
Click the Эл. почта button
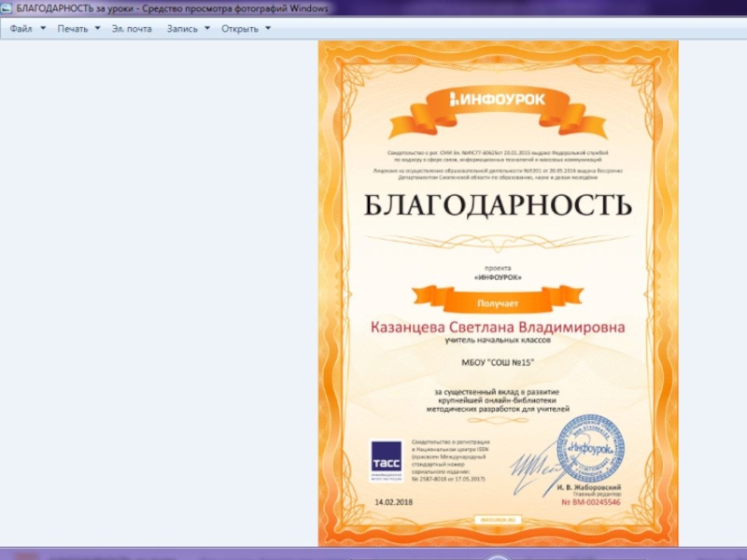132,28
